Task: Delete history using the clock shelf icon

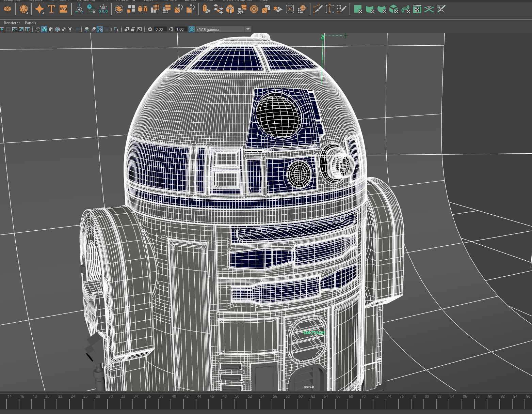Action: 91,9
